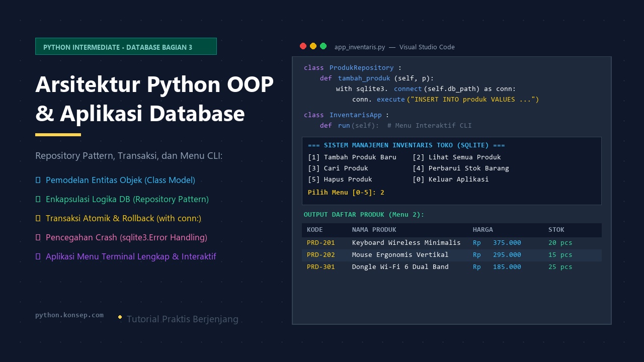Click product code 'PRD-301'
This screenshot has height=362, width=644.
(x=321, y=267)
